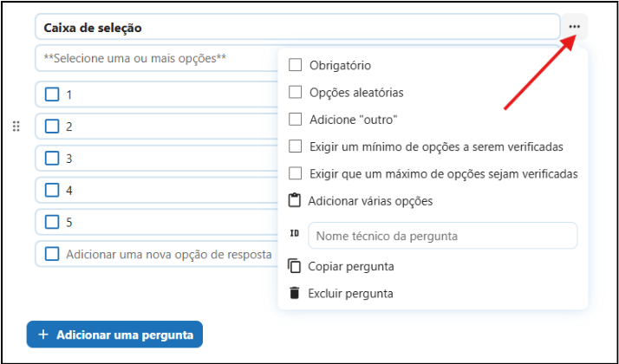The width and height of the screenshot is (619, 364).
Task: Click the trash icon to delete question
Action: coord(295,294)
